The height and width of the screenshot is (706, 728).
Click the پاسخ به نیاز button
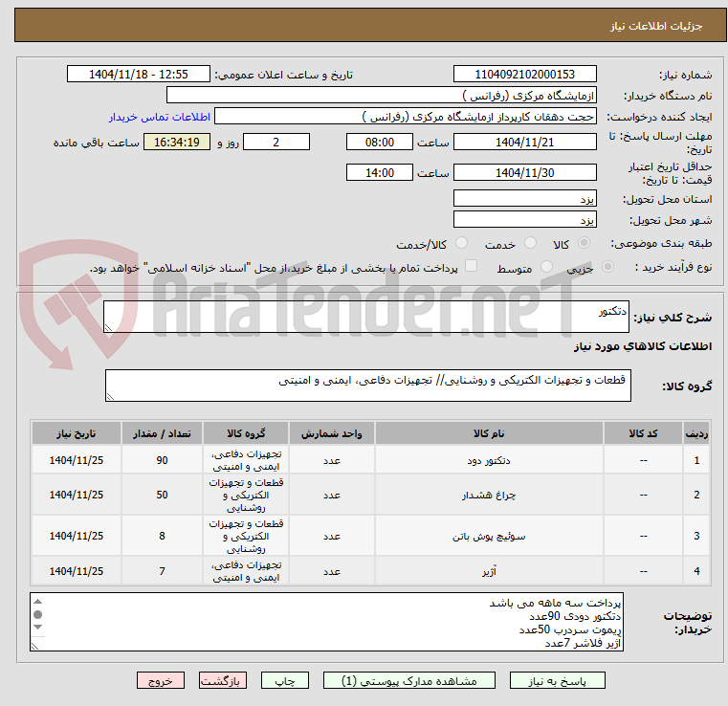coord(557,680)
